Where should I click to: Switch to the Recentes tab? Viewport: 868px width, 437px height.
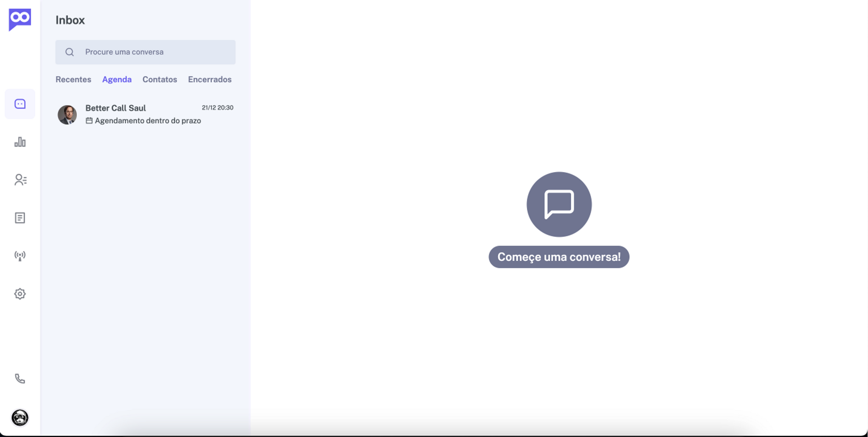(x=73, y=79)
